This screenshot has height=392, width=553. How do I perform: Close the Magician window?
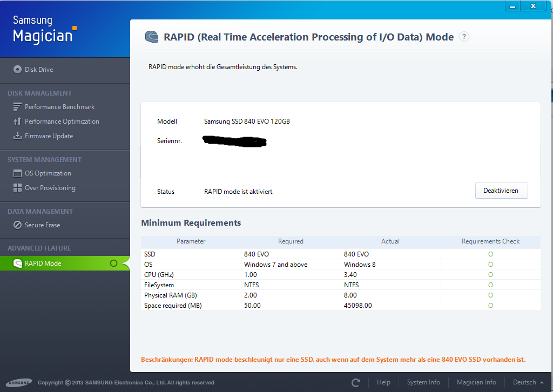tap(533, 6)
